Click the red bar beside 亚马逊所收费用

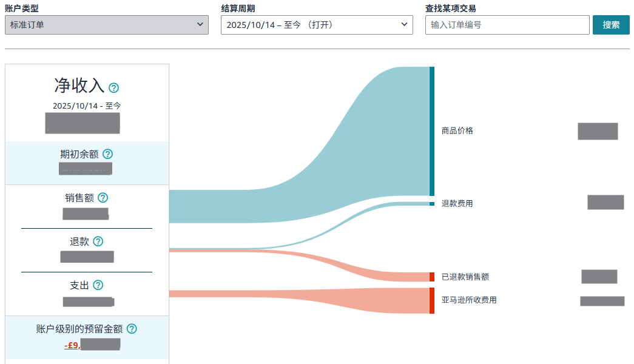(432, 300)
